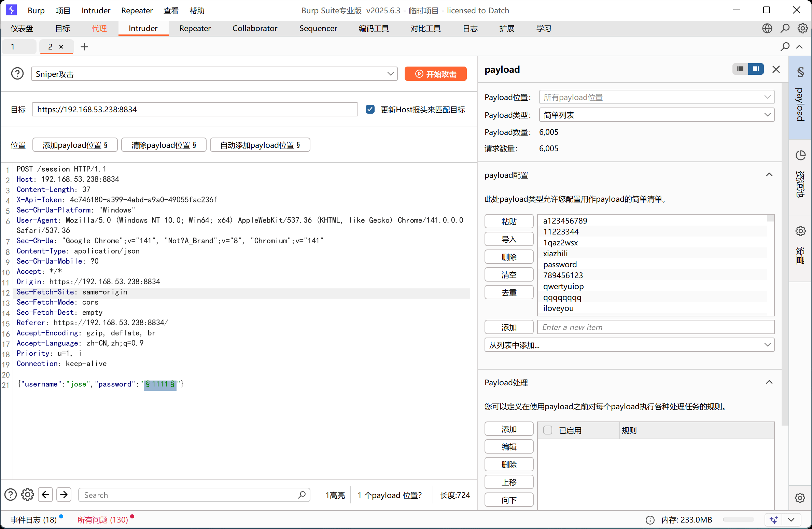The width and height of the screenshot is (812, 529).
Task: Click the help question mark beside Sniper
Action: tap(17, 74)
